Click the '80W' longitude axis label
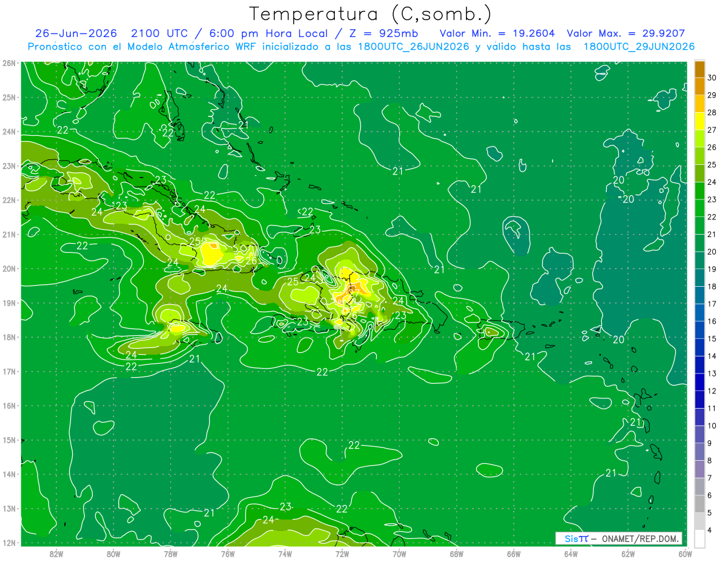 113,554
